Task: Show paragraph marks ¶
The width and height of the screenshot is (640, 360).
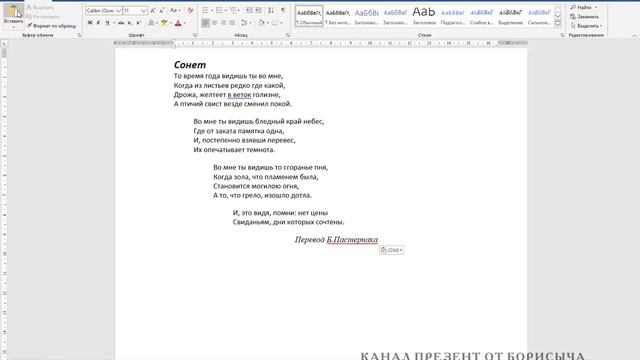Action: coord(283,10)
